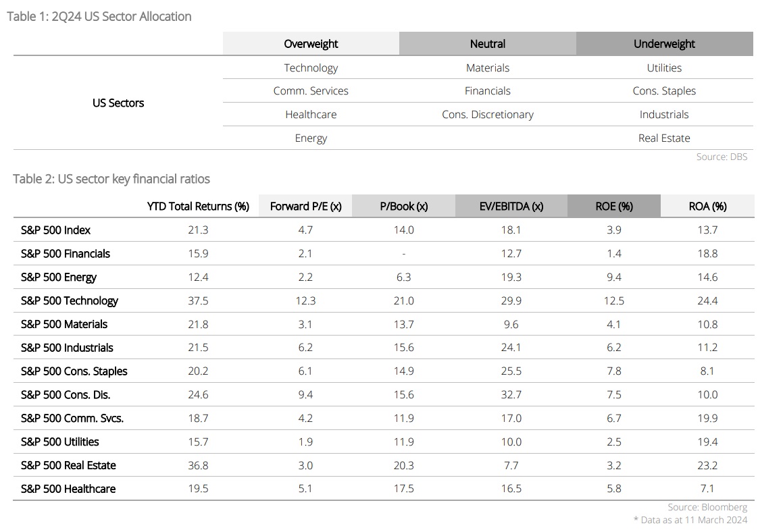This screenshot has width=758, height=532.
Task: Click the S&P 500 Healthcare row label
Action: click(68, 489)
